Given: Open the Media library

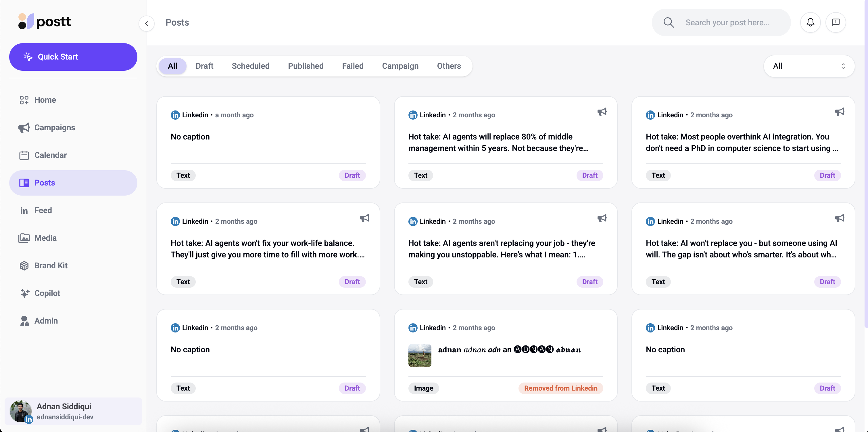Looking at the screenshot, I should click(x=45, y=238).
